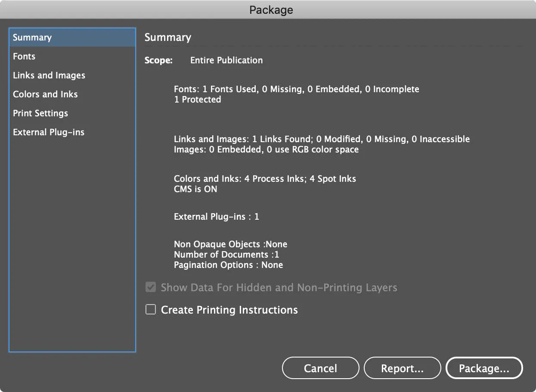Image resolution: width=536 pixels, height=392 pixels.
Task: Click the 'Non Opaque Objects :None' line
Action: coord(230,244)
